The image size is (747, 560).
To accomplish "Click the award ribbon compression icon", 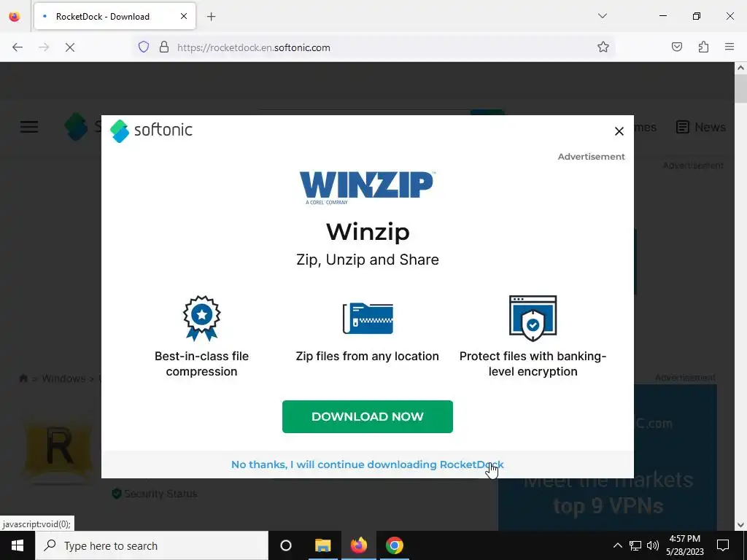I will [x=201, y=318].
